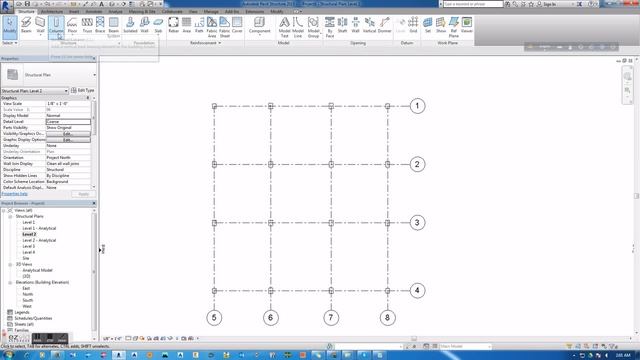Screen dimensions: 640x360
Task: Select the Wall foundation tool
Action: [144, 25]
